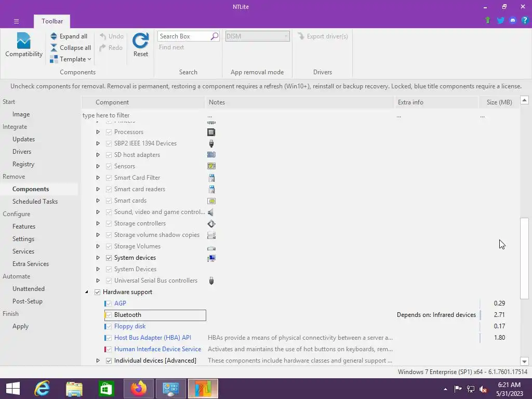Toggle Human Interface Device Service checkbox
Image resolution: width=532 pixels, height=399 pixels.
[109, 350]
